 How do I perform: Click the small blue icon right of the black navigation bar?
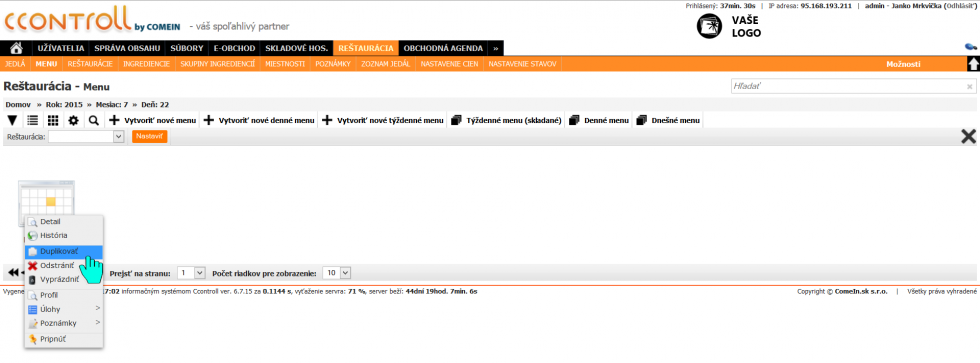[x=971, y=47]
